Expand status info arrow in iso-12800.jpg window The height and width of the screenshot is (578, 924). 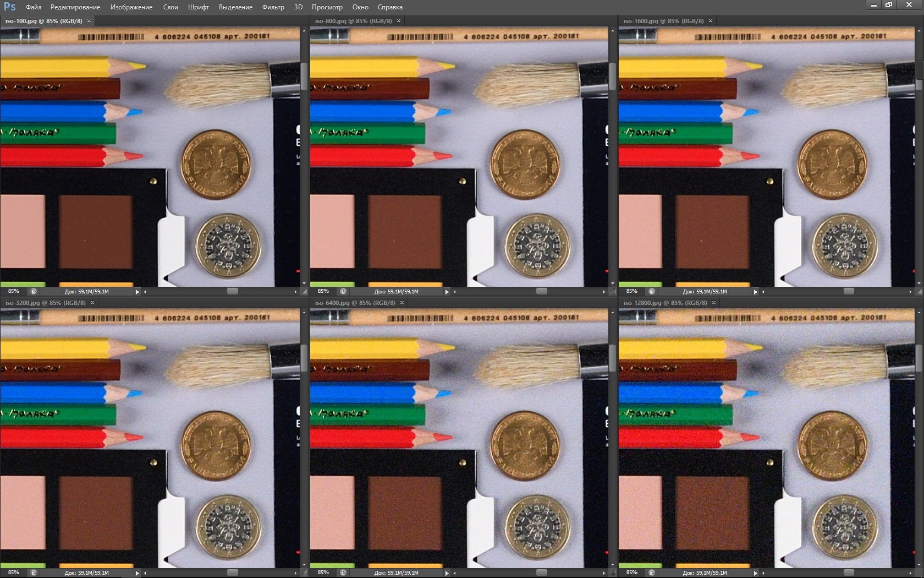(x=755, y=573)
